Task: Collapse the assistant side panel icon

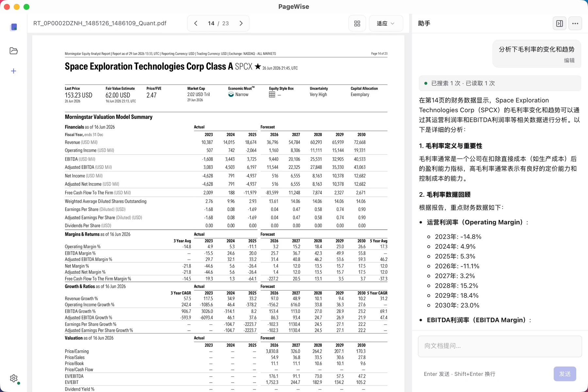Action: 560,24
